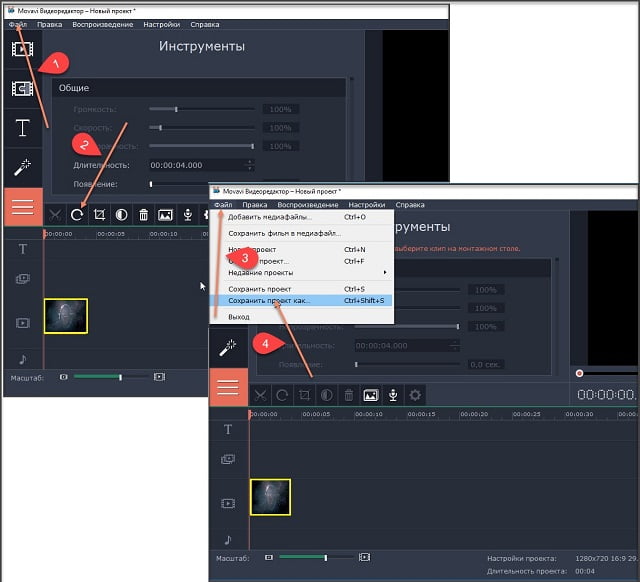Click the zoom-out icon beside Масштаб in front window

tap(269, 558)
